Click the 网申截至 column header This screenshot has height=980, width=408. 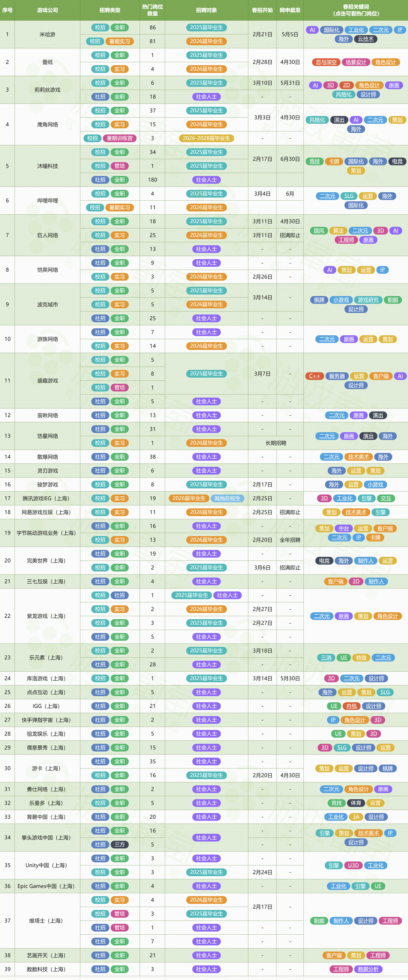[x=290, y=10]
